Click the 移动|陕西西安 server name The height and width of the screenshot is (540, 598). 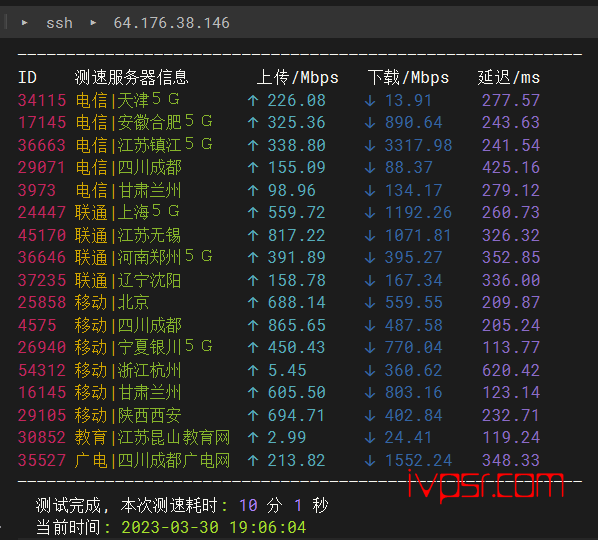(128, 415)
